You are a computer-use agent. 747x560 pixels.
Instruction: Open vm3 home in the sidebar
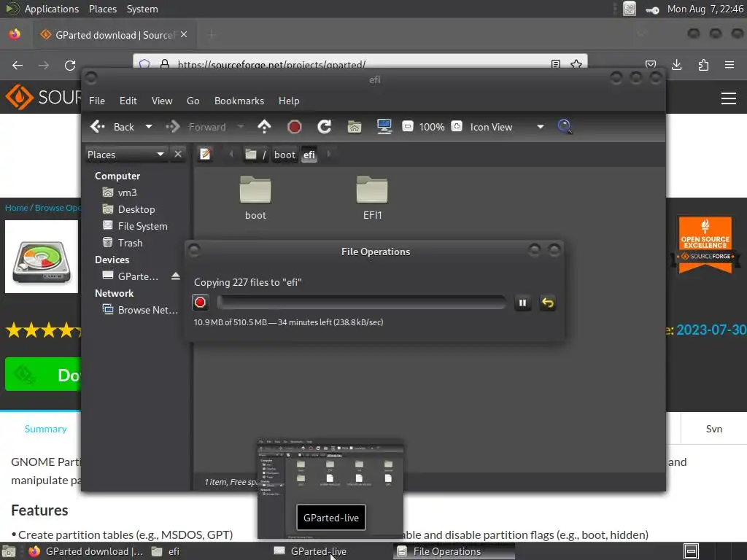click(120, 192)
